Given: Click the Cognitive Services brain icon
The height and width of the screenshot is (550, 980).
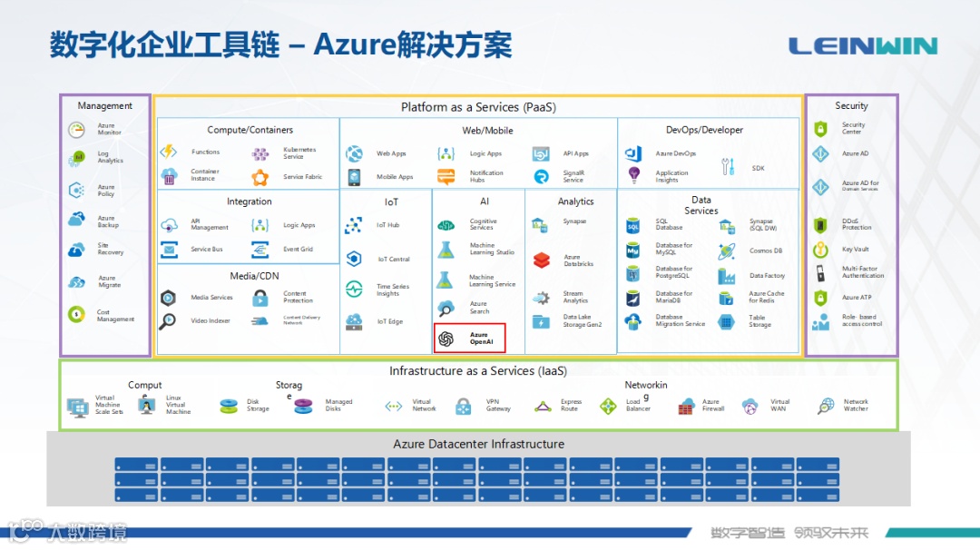Looking at the screenshot, I should 446,225.
